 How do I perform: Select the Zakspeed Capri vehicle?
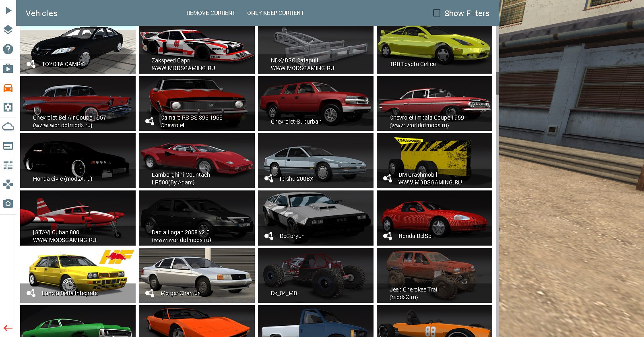click(x=197, y=50)
